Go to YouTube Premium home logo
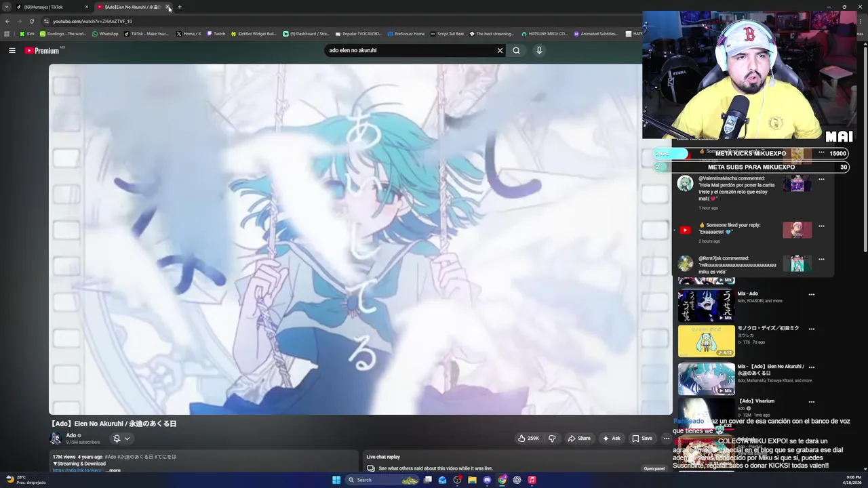The image size is (868, 488). (43, 50)
